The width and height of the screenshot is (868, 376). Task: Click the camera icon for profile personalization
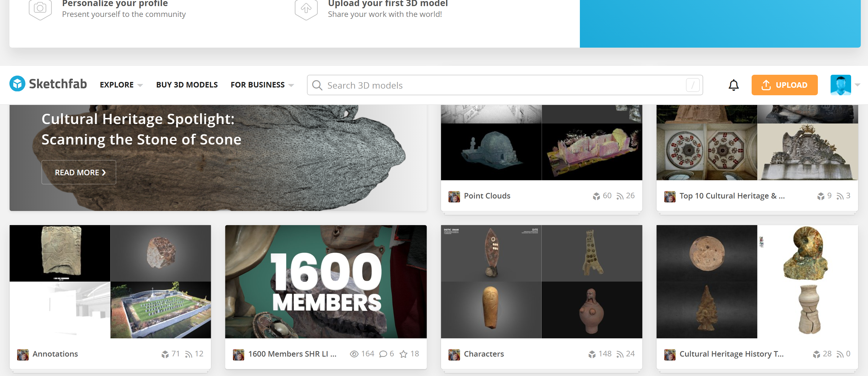(x=40, y=8)
